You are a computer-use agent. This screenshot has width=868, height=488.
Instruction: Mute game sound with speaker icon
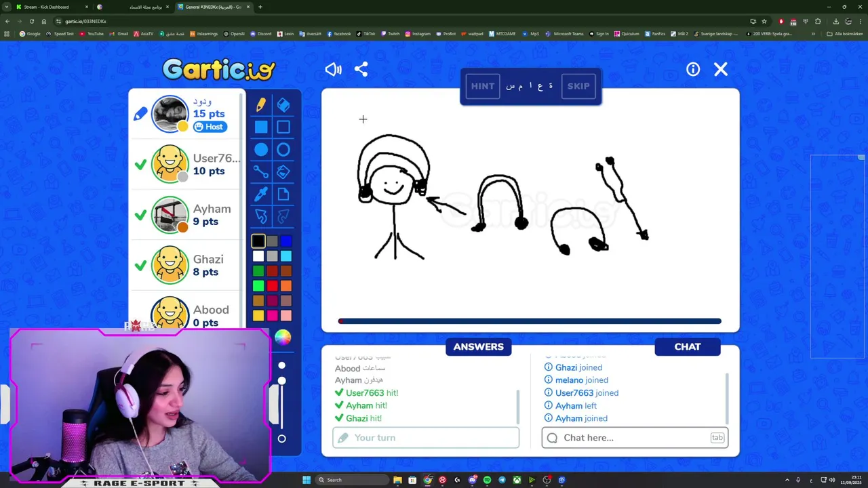[333, 69]
